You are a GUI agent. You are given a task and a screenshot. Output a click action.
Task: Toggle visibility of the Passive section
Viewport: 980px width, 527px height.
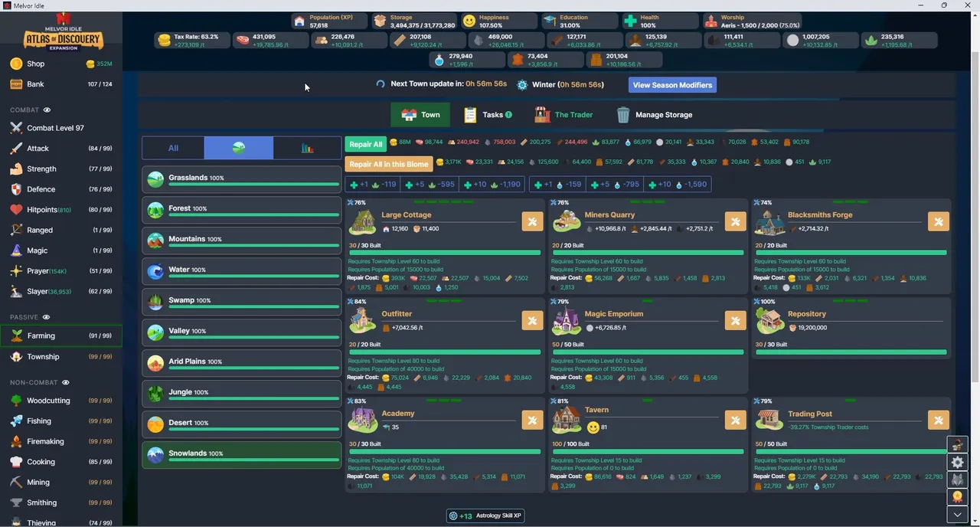(x=46, y=317)
